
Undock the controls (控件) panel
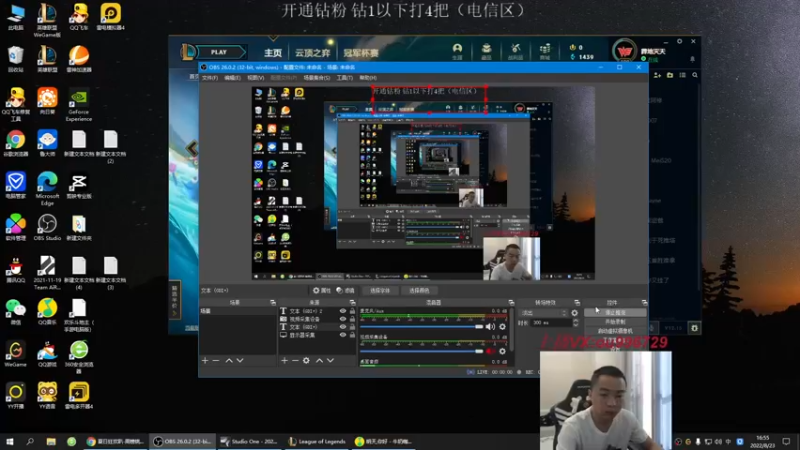click(x=644, y=303)
